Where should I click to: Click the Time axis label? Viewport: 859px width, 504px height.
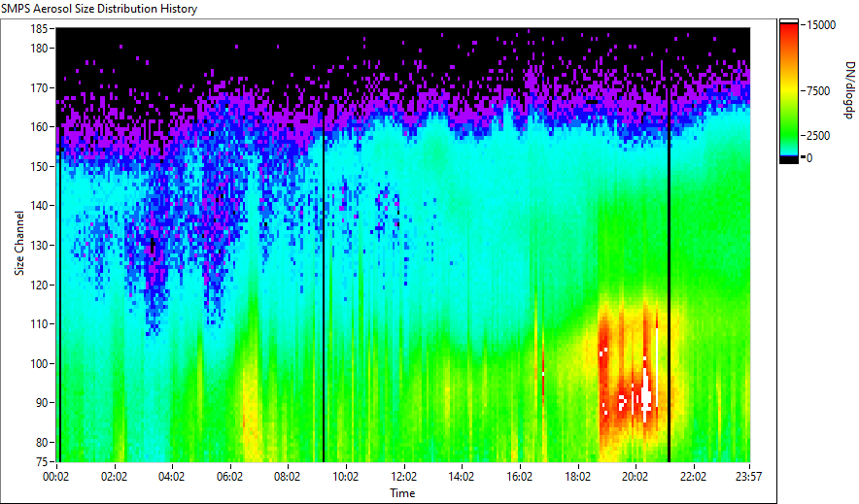(x=402, y=493)
